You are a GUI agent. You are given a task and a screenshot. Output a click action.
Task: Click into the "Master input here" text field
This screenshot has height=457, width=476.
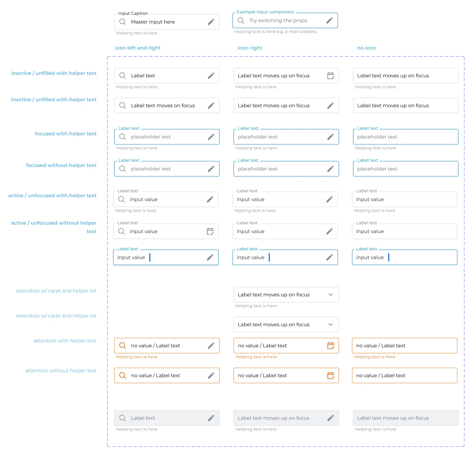[165, 22]
